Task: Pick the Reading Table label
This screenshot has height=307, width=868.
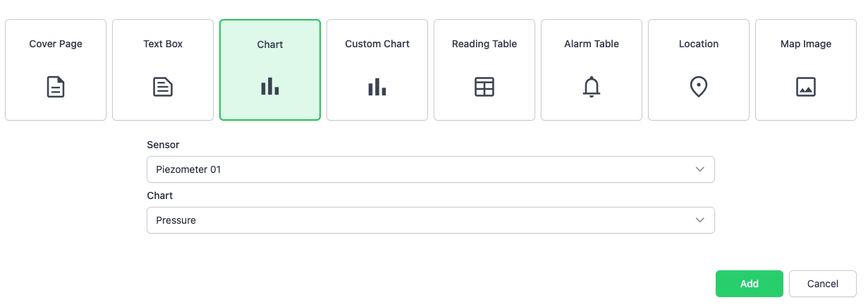Action: coord(484,44)
